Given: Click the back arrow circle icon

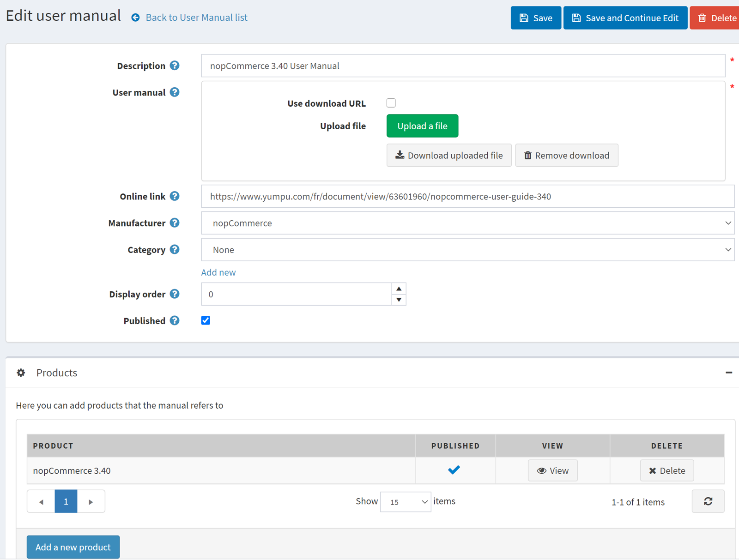Looking at the screenshot, I should click(x=135, y=18).
